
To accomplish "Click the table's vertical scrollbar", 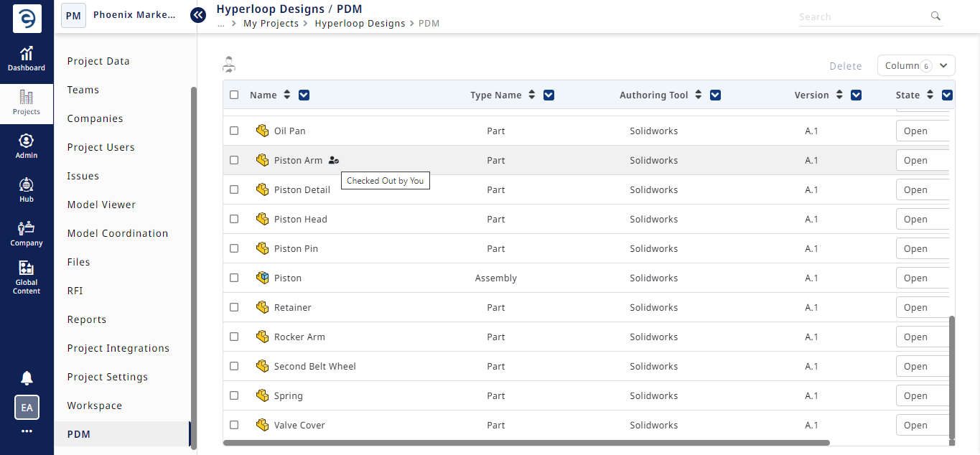I will [x=952, y=376].
